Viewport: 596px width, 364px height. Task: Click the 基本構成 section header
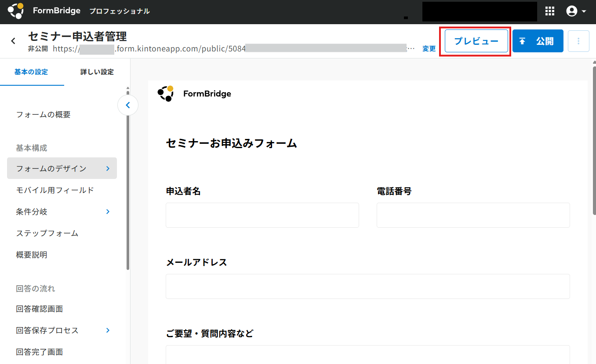point(32,148)
